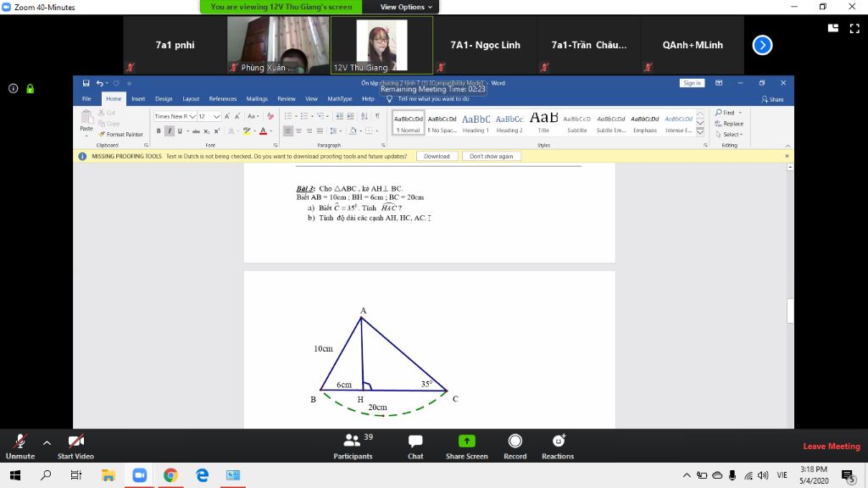This screenshot has height=488, width=868.
Task: Click Download for proofing tools
Action: click(437, 156)
